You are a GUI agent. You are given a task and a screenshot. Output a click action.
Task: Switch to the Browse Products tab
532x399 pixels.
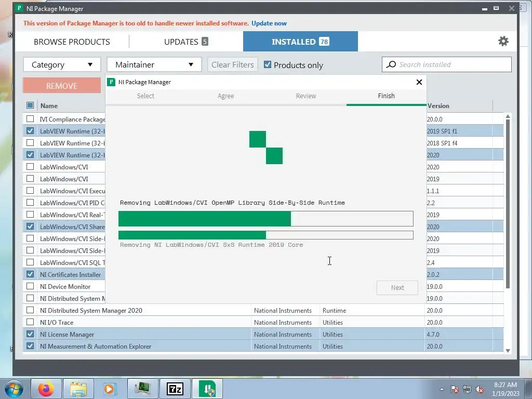(72, 42)
